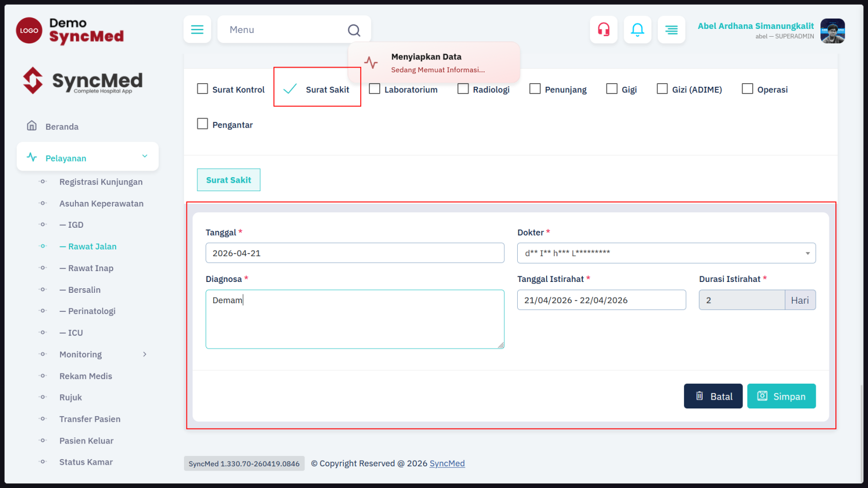Collapse the Pelayanan menu chevron
868x488 pixels.
(145, 156)
